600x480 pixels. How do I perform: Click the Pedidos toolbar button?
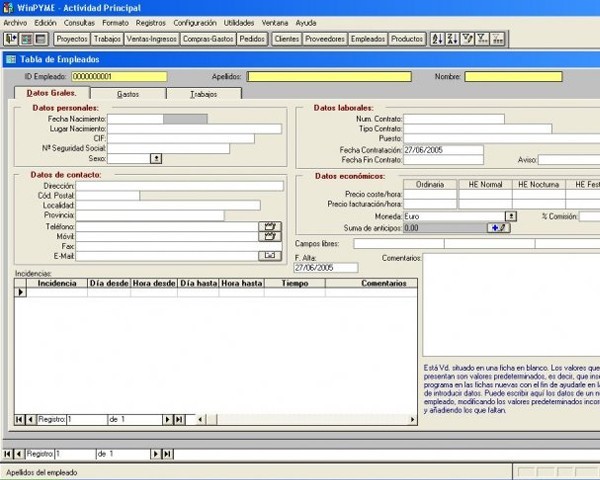tap(252, 39)
